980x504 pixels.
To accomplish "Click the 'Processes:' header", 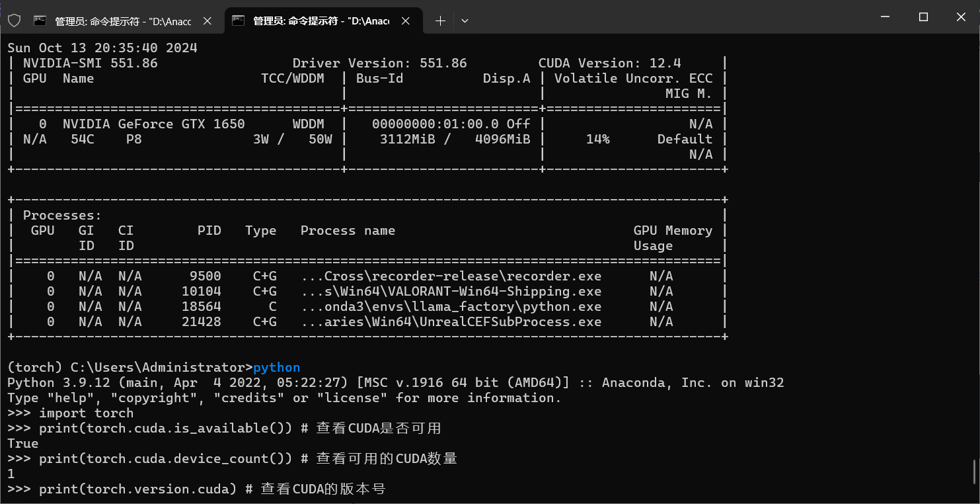I will (63, 215).
